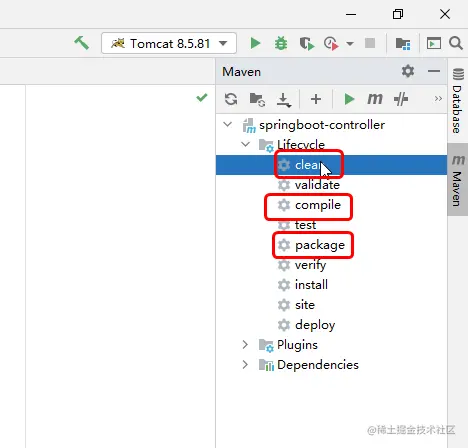Run the Tomcat configuration with green play button
468x448 pixels.
(255, 43)
